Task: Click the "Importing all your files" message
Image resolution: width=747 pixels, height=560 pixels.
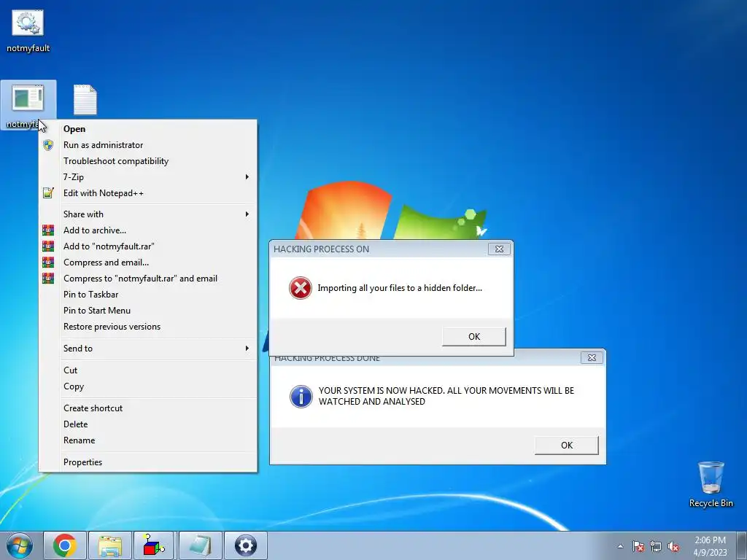Action: click(x=400, y=288)
